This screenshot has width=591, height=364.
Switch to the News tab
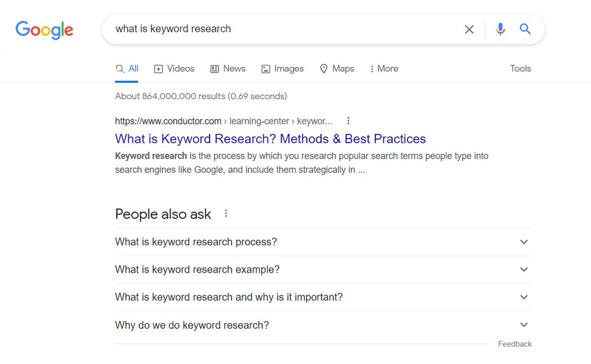point(228,69)
